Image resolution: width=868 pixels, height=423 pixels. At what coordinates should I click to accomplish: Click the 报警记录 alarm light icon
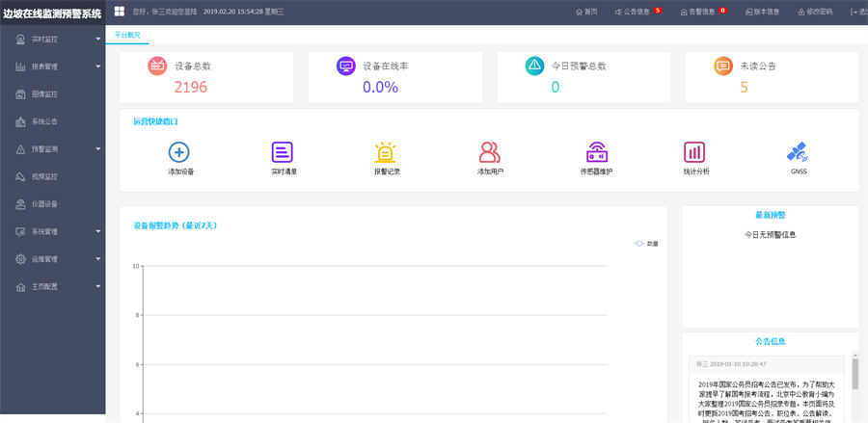[x=386, y=152]
